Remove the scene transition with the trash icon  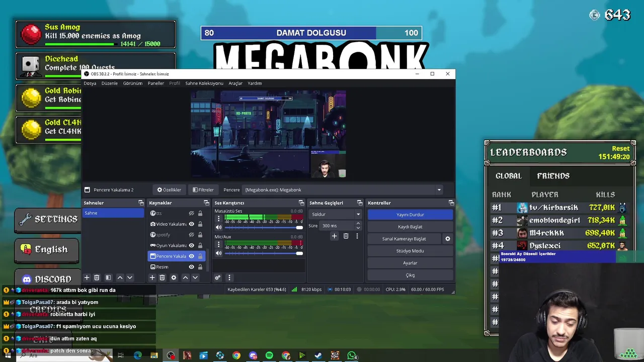pyautogui.click(x=346, y=236)
